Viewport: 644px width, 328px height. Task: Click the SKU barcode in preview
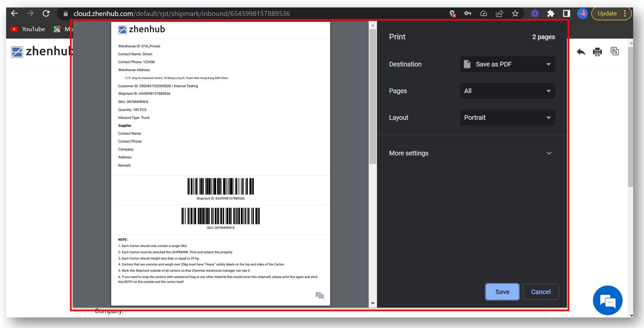coord(221,216)
